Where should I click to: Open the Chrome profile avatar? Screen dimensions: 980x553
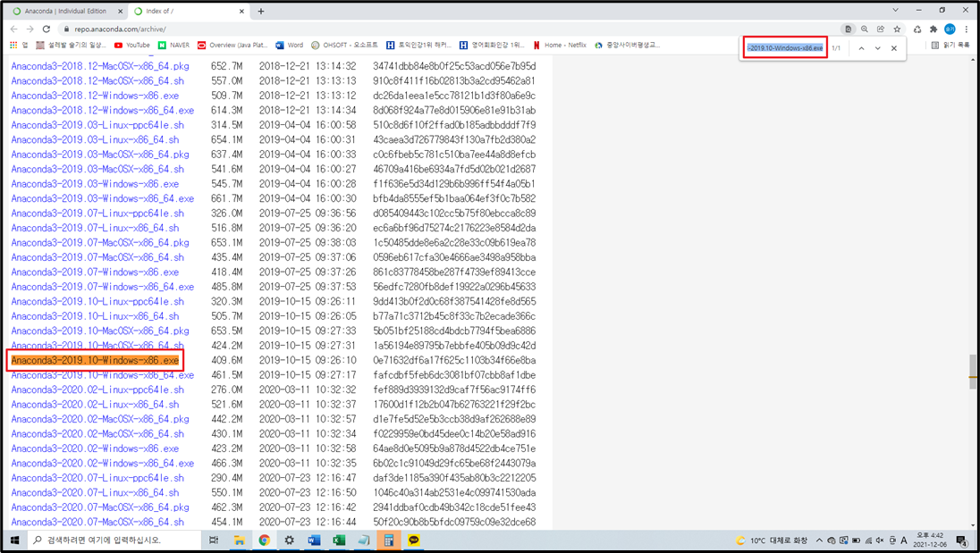pos(950,29)
